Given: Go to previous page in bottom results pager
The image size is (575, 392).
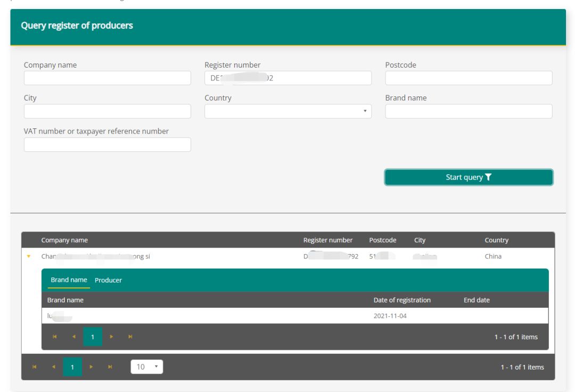Looking at the screenshot, I should 53,367.
